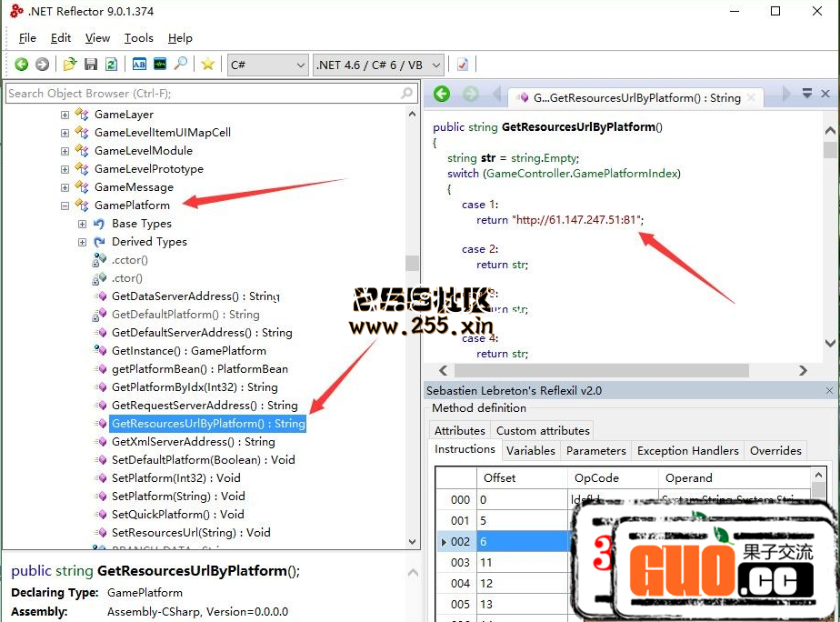Open the Tools menu

[x=139, y=38]
